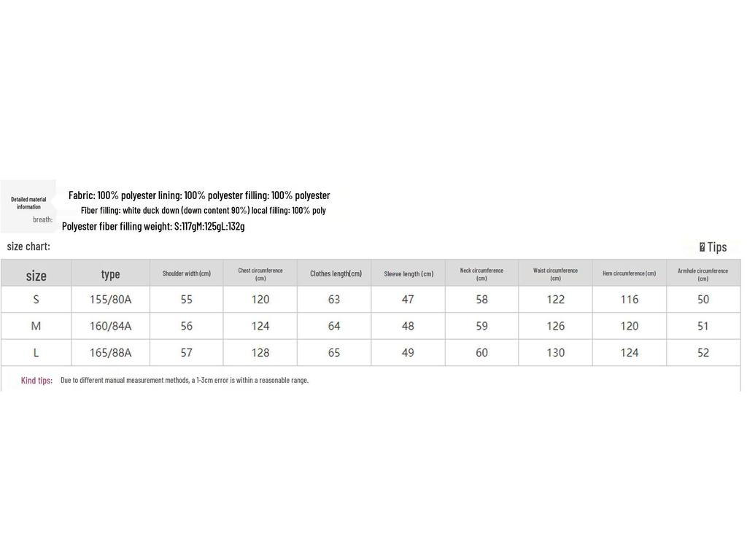
Task: Select the L size row label
Action: point(36,353)
